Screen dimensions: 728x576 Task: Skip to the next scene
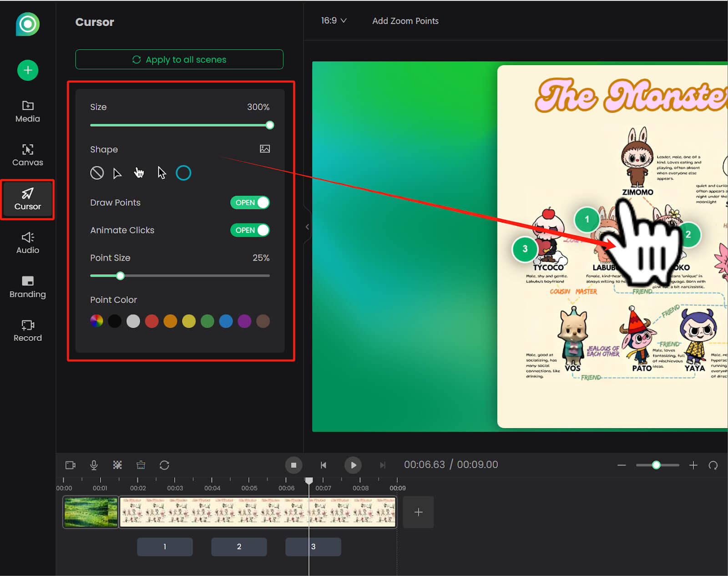pos(383,465)
